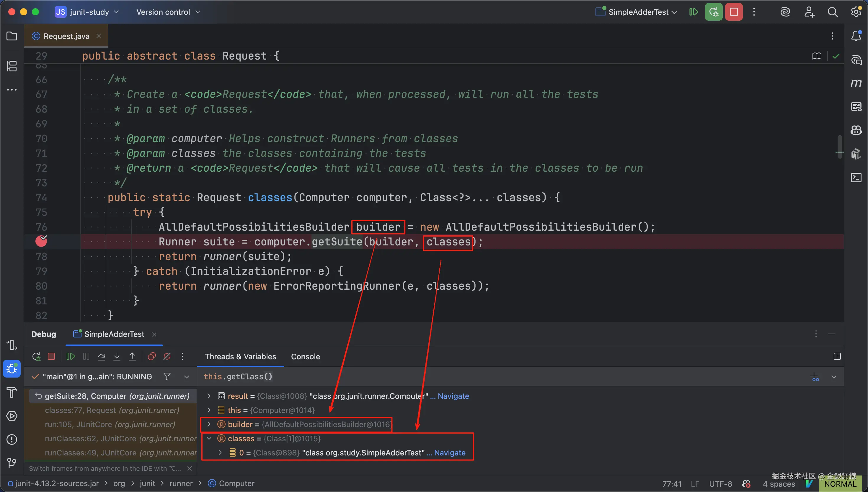Click Step Over in debug toolbar
The image size is (868, 492).
tap(102, 357)
